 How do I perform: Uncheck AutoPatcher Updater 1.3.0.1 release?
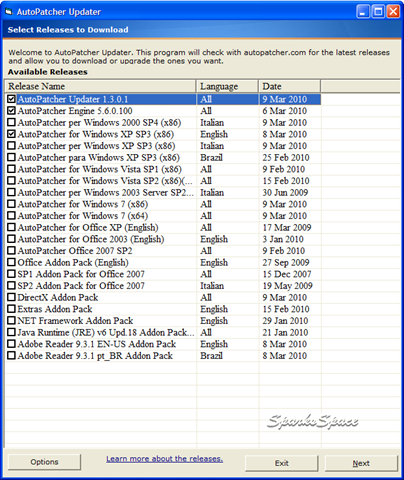tap(11, 99)
